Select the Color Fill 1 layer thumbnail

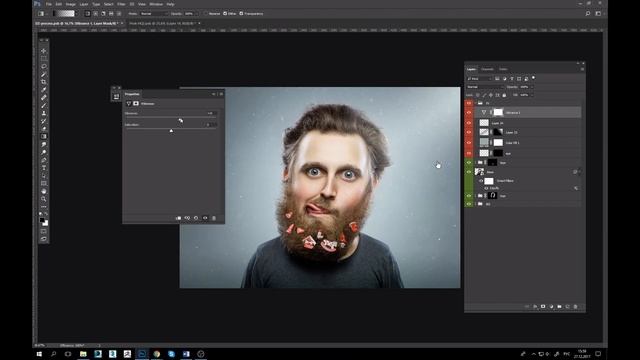point(484,142)
